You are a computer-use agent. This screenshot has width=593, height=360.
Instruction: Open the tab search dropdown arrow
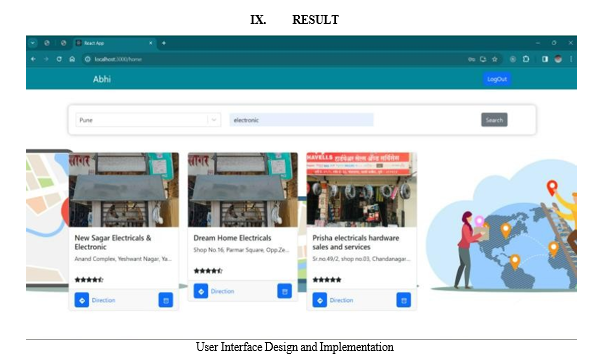(x=33, y=43)
